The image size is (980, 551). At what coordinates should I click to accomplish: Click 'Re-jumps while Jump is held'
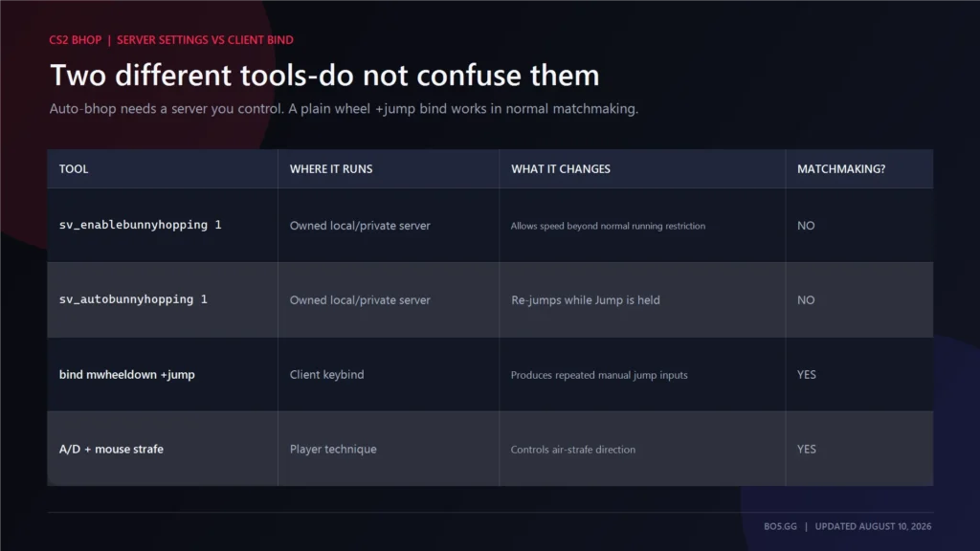coord(585,299)
